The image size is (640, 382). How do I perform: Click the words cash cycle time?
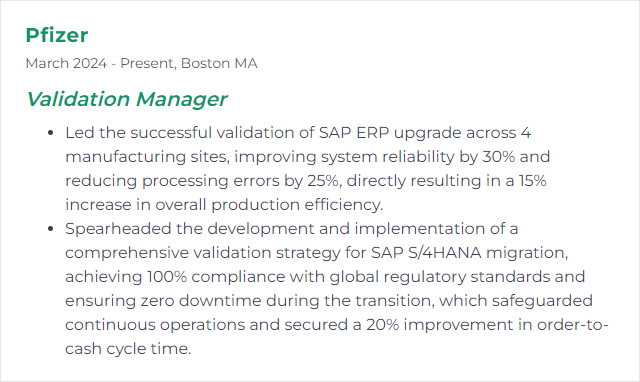128,349
